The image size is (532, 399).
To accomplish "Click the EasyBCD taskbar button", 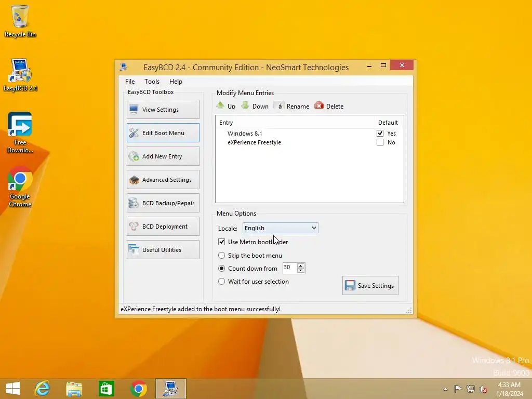I will [x=170, y=389].
